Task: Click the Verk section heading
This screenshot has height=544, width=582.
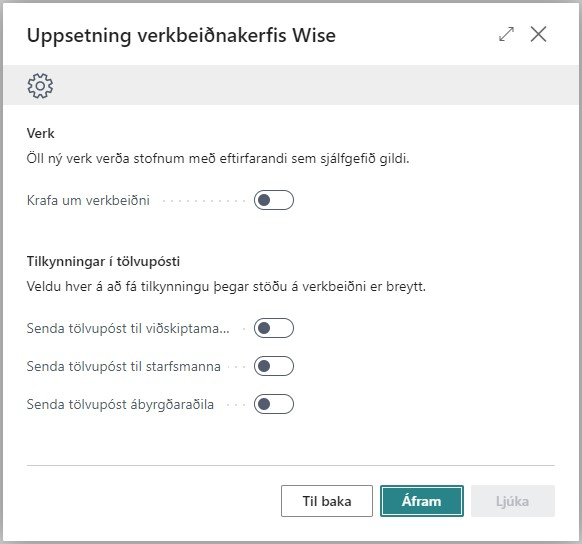Action: (40, 133)
